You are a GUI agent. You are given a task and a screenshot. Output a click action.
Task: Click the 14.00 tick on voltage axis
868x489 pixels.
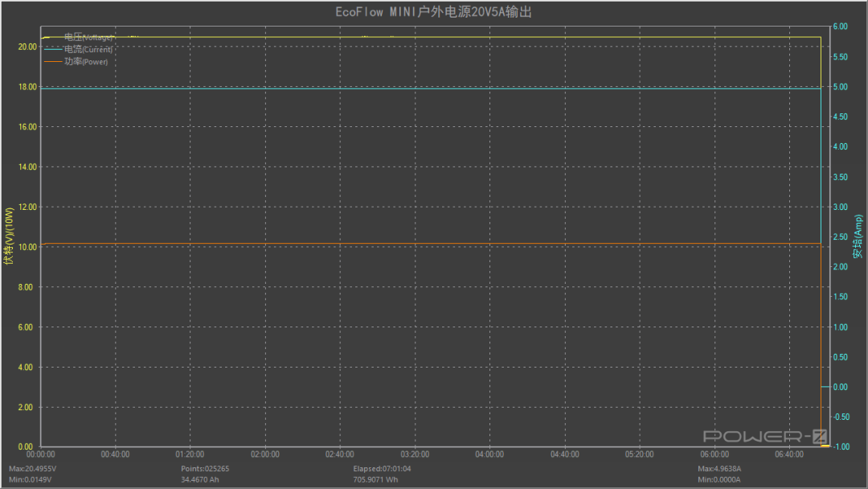(27, 166)
